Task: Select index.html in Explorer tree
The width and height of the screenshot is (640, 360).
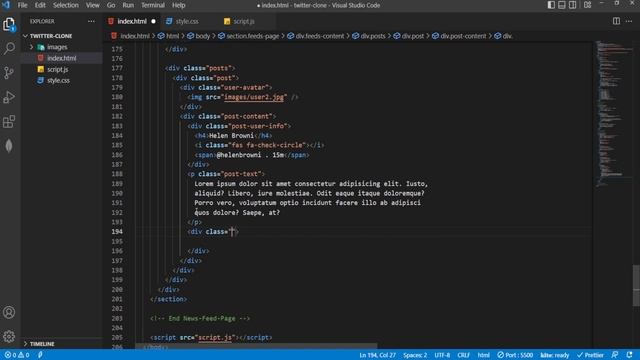Action: tap(61, 58)
